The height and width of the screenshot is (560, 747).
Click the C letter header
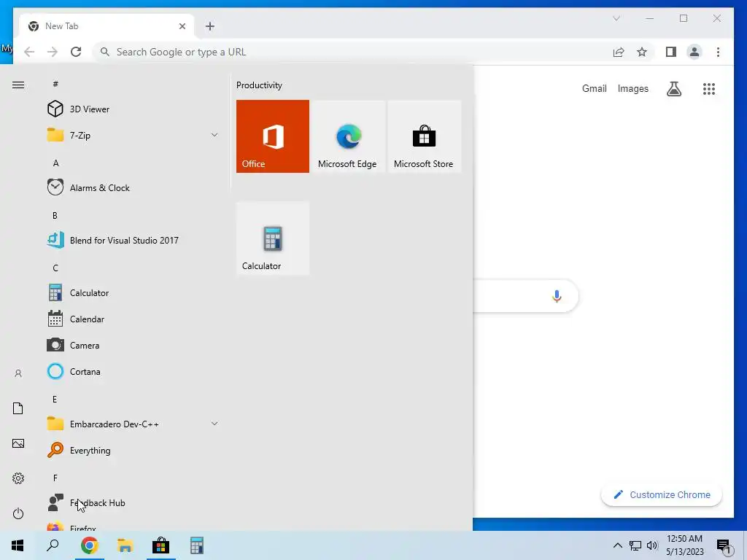pos(55,268)
